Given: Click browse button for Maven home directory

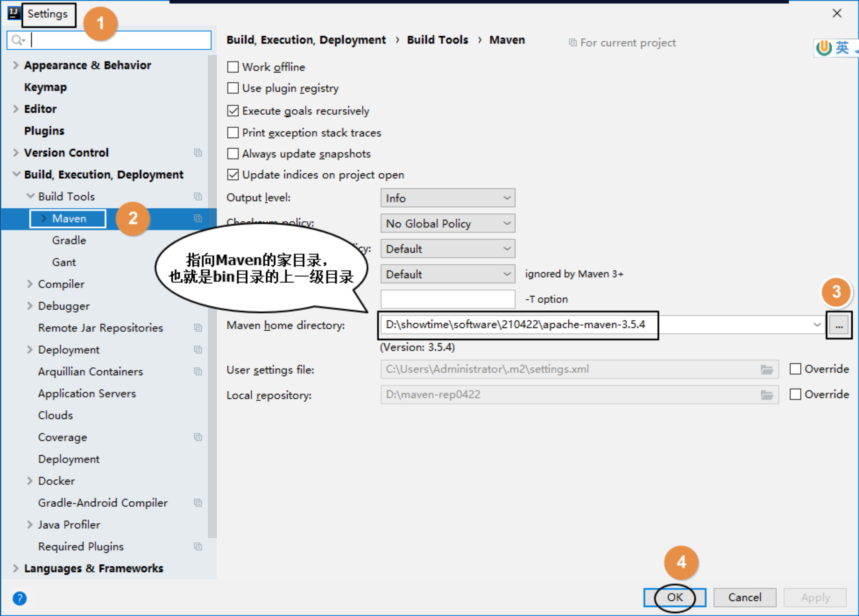Looking at the screenshot, I should [839, 326].
